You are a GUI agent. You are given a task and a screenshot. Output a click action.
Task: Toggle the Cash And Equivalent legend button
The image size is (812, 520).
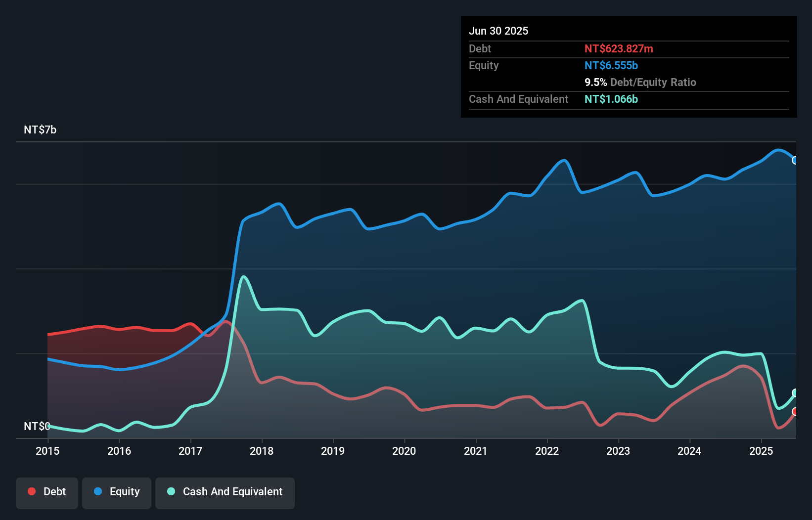(225, 492)
